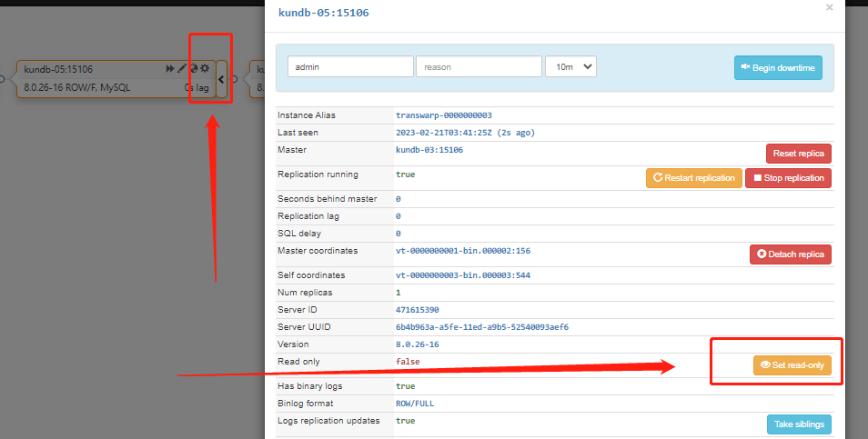Focus the downtime reason text field
The height and width of the screenshot is (439, 868).
click(x=478, y=66)
